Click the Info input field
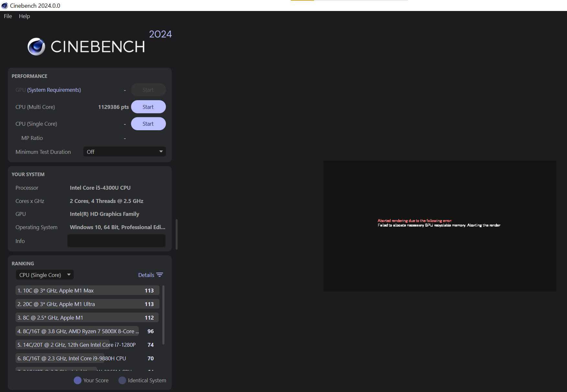 tap(116, 240)
